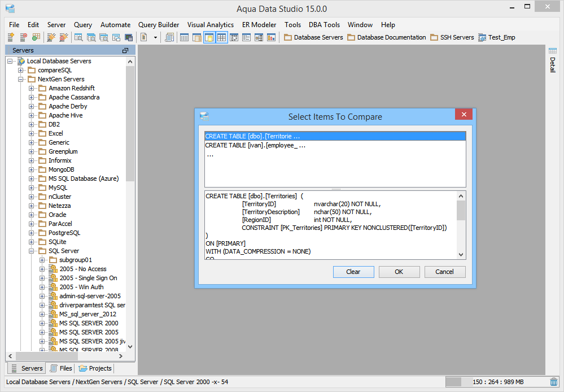The height and width of the screenshot is (392, 564).
Task: Click the 2005 - Win Auth server icon
Action: click(53, 287)
